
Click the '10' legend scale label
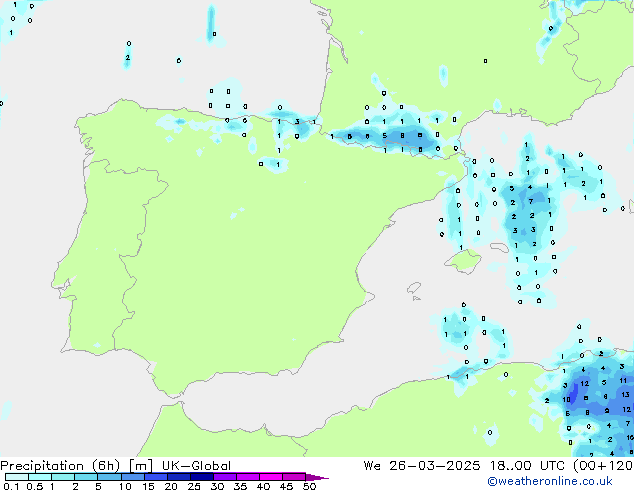tap(125, 486)
